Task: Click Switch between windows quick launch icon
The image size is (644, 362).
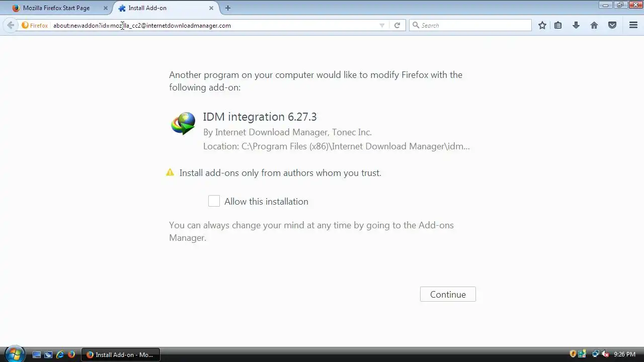Action: click(x=48, y=354)
